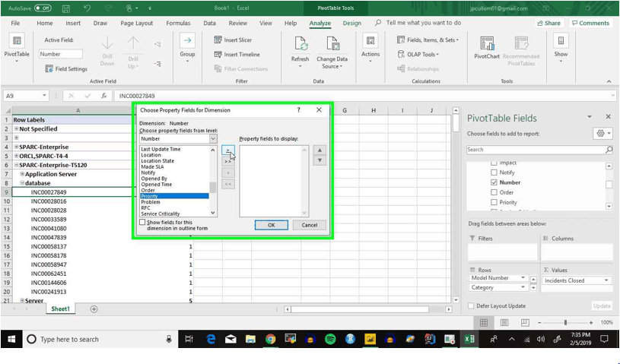Uncheck the Number field checkbox
Screen dimensions: 620x364
(494, 182)
